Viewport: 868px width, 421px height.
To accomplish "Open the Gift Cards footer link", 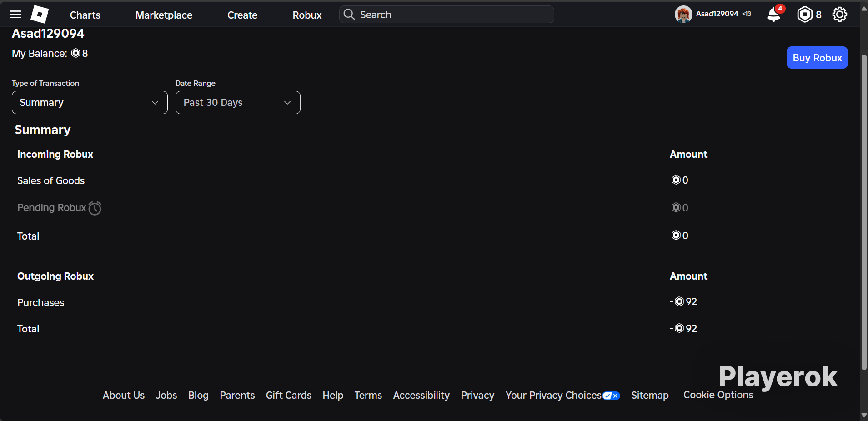I will pyautogui.click(x=289, y=396).
